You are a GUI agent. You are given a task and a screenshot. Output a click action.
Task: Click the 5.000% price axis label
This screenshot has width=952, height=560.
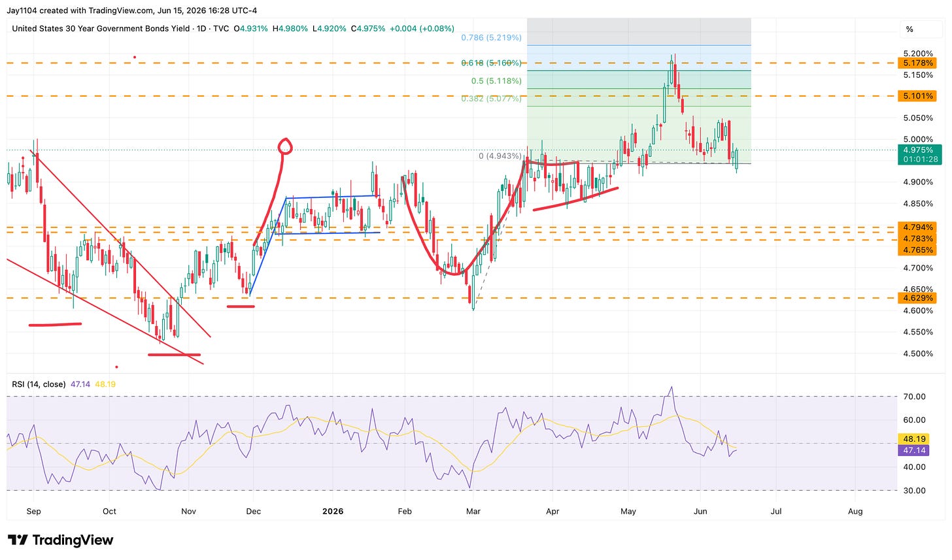click(918, 139)
